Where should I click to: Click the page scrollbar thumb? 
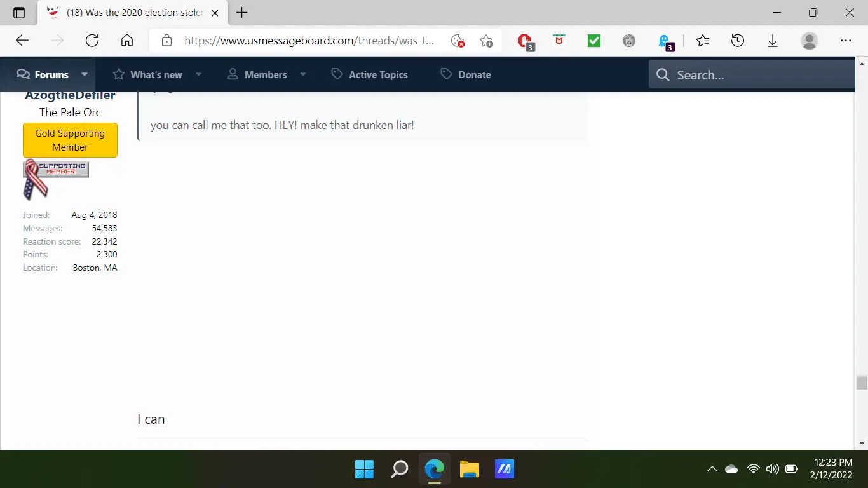(862, 382)
